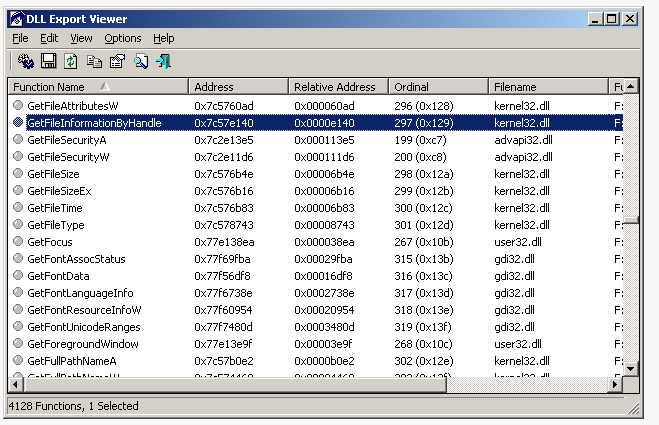Click the bullet icon beside GetFontUnicodeRanges

pos(18,326)
